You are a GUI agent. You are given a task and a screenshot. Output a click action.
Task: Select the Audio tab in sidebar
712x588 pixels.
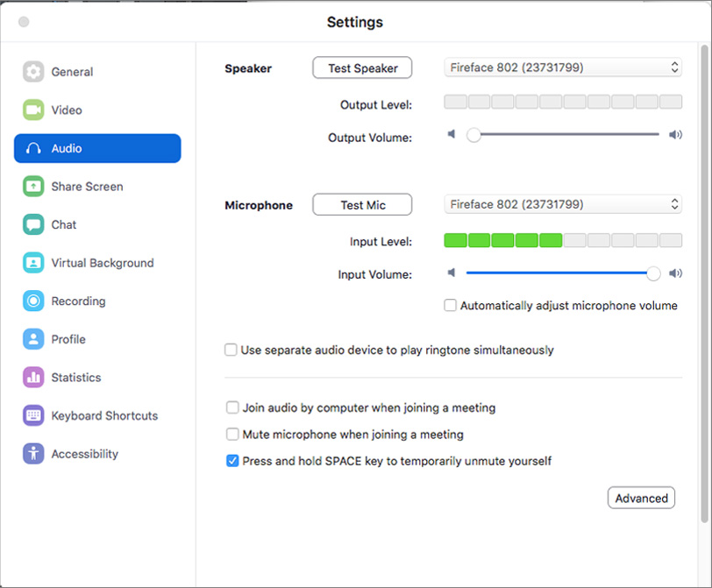(97, 148)
